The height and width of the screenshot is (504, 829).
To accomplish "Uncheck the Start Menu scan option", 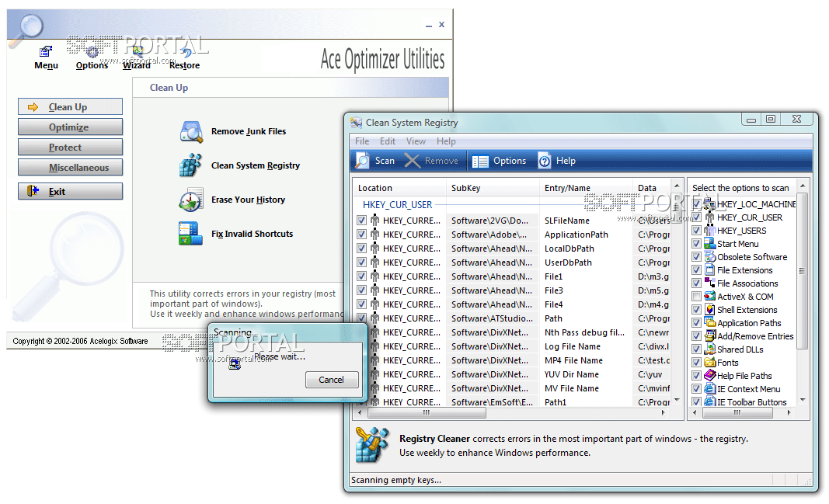I will pyautogui.click(x=696, y=244).
